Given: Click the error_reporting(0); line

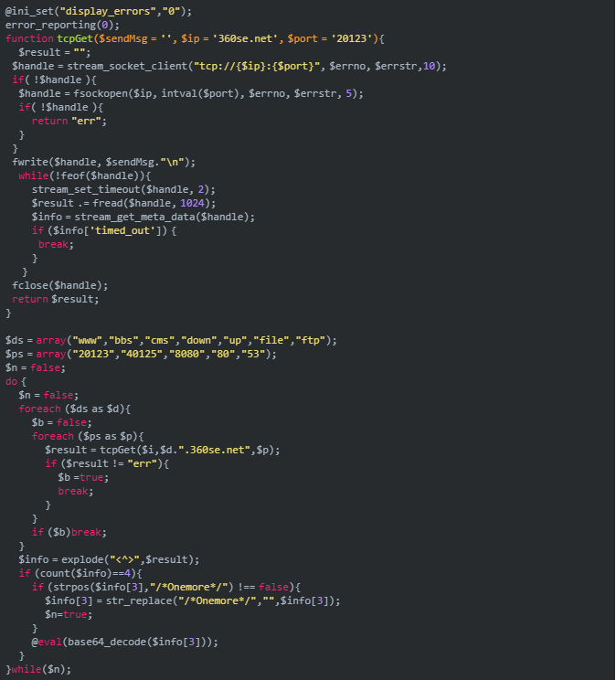Looking at the screenshot, I should [62, 25].
